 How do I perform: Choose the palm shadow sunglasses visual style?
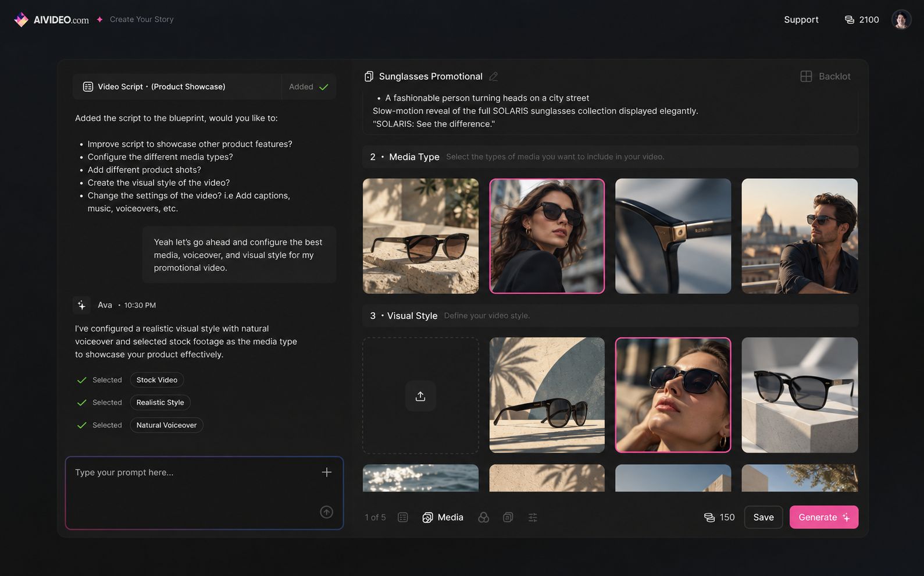pyautogui.click(x=547, y=396)
